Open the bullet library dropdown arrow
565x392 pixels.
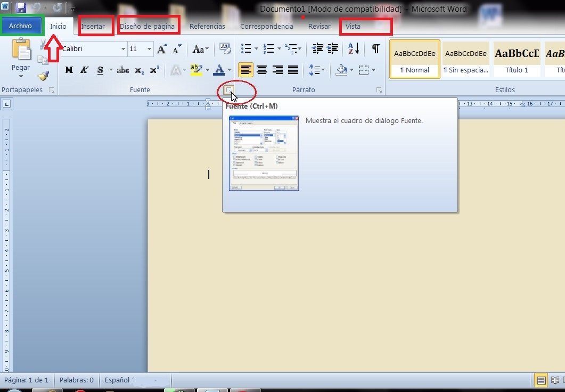click(x=256, y=48)
